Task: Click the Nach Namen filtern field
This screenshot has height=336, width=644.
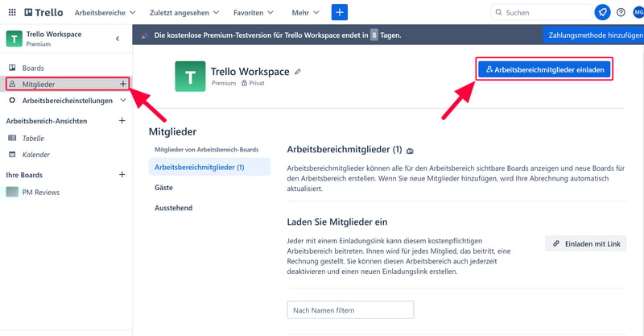Action: click(350, 310)
